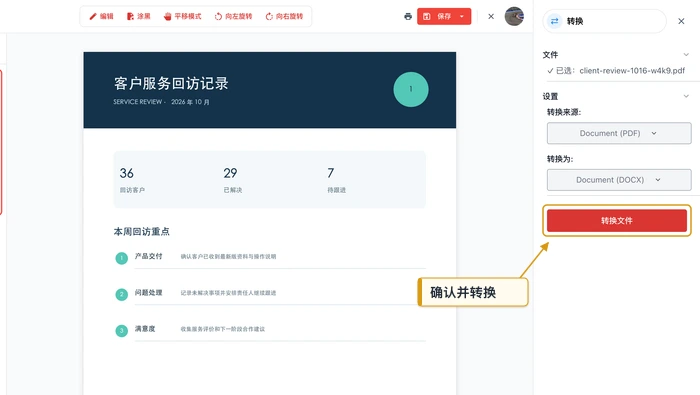Open the user profile avatar
Viewport: 700px width, 395px height.
[x=514, y=16]
